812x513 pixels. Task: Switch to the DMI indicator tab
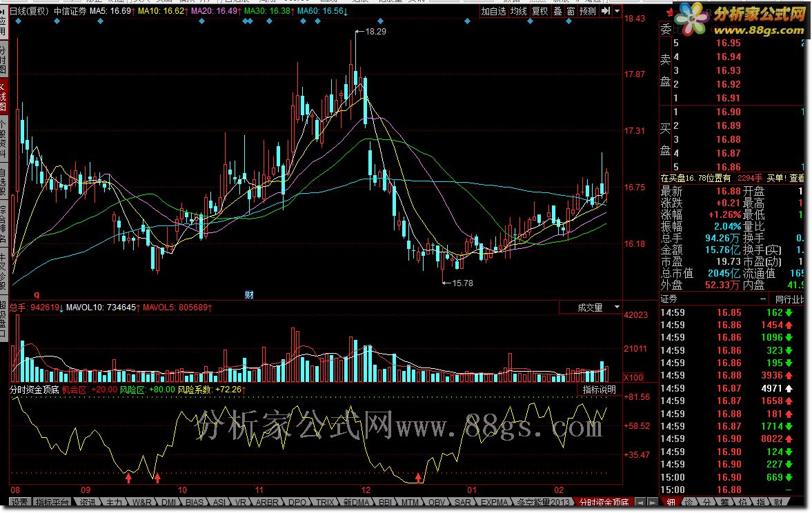pyautogui.click(x=169, y=503)
